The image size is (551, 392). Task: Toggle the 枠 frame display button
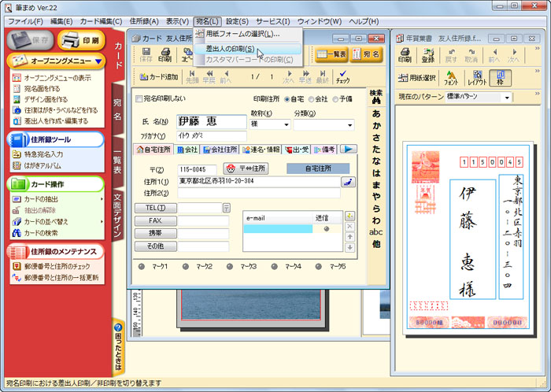(x=501, y=77)
